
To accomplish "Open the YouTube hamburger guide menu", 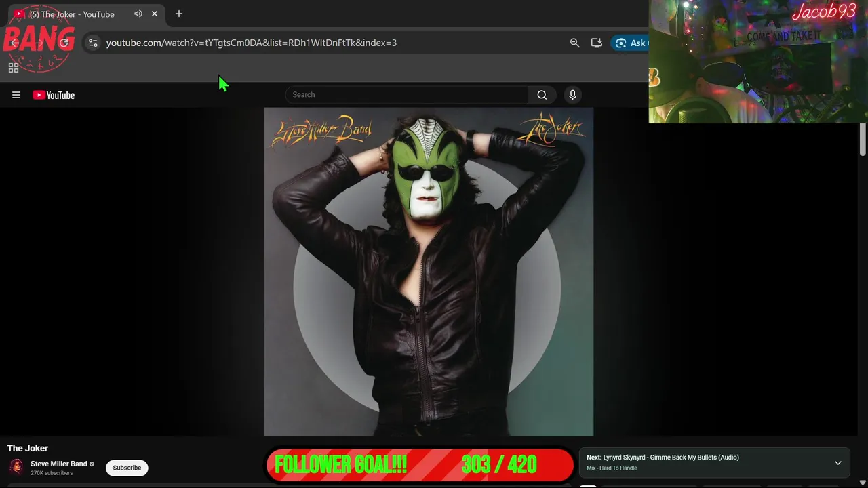I will pos(16,95).
